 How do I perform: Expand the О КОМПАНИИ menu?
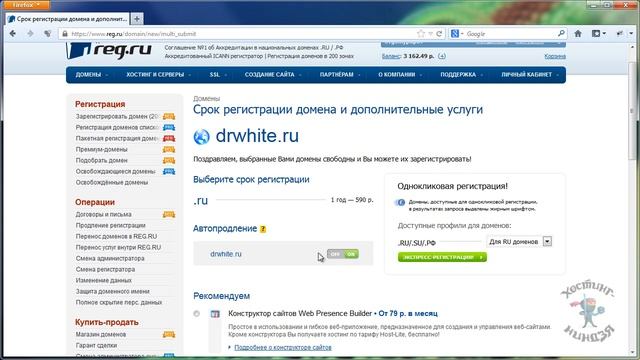[400, 75]
